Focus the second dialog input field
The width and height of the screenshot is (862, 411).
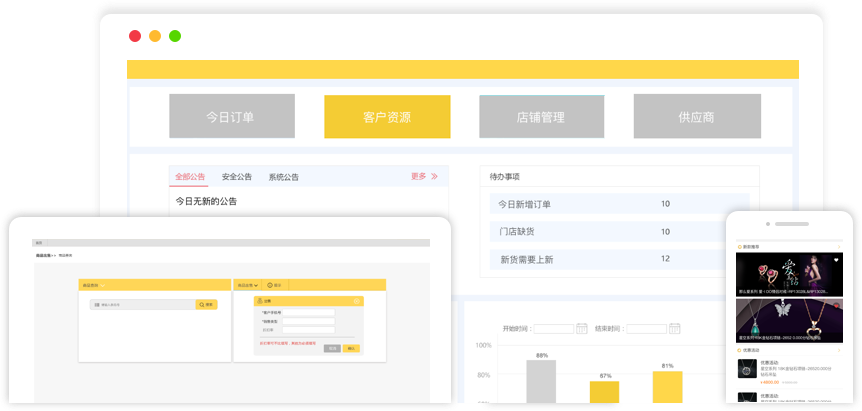click(308, 321)
